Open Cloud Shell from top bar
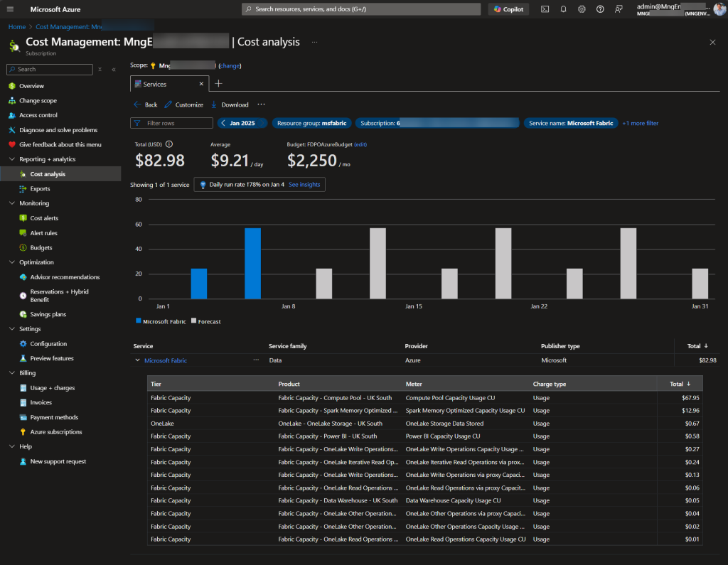The width and height of the screenshot is (728, 565). pos(545,9)
